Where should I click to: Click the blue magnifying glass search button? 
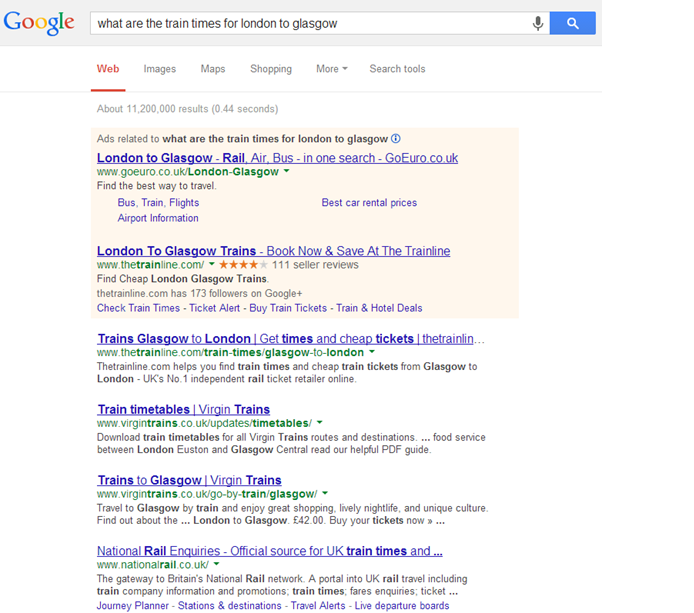[573, 23]
